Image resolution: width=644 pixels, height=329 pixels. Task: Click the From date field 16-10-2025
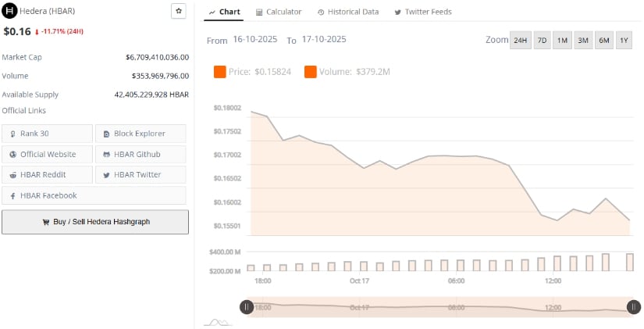point(256,40)
